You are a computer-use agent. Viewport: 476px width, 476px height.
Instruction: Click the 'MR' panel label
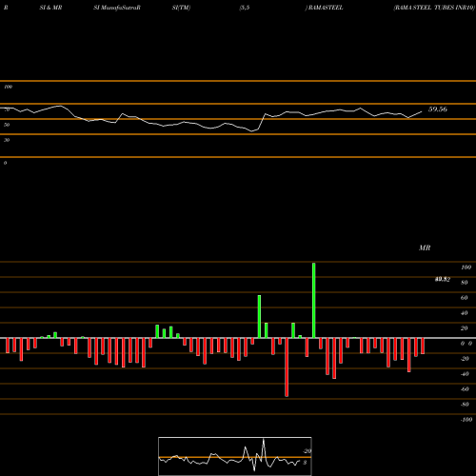click(425, 248)
